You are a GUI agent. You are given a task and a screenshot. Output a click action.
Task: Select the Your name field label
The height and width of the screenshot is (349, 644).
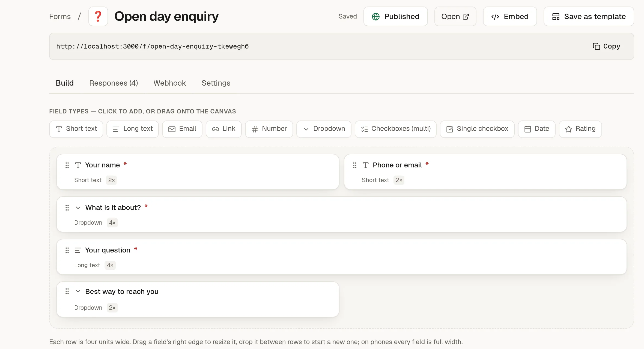pos(102,165)
